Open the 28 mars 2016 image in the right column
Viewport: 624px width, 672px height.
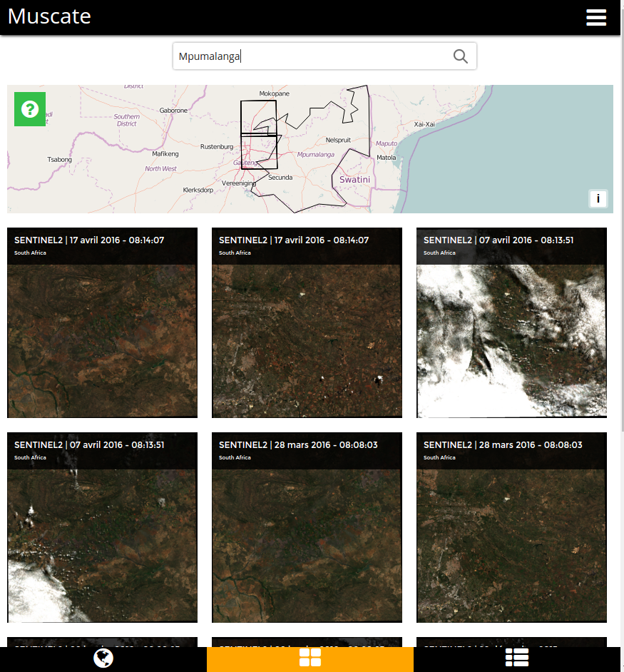[512, 528]
